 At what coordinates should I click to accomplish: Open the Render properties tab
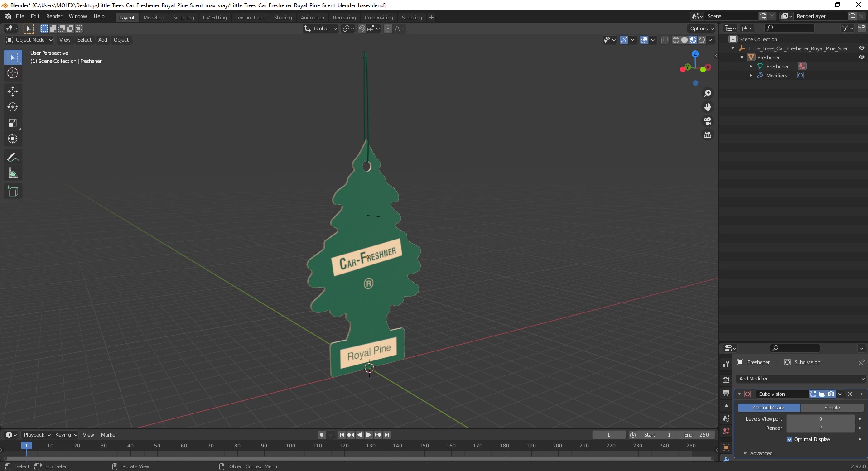tap(726, 380)
